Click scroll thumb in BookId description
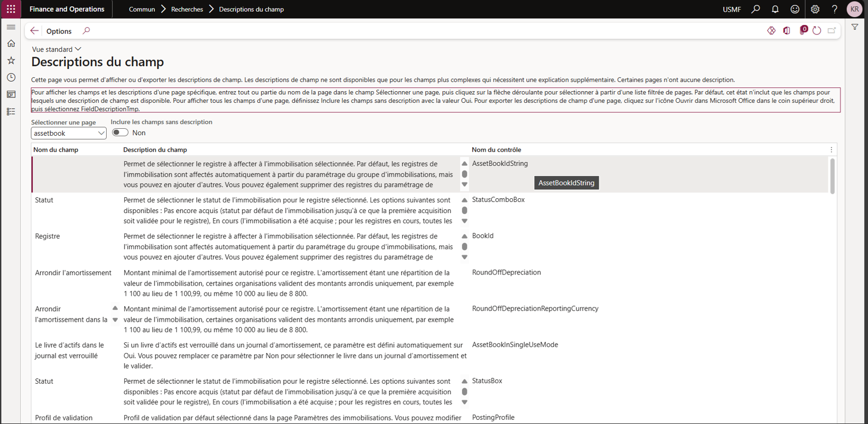The height and width of the screenshot is (424, 868). pos(464,246)
